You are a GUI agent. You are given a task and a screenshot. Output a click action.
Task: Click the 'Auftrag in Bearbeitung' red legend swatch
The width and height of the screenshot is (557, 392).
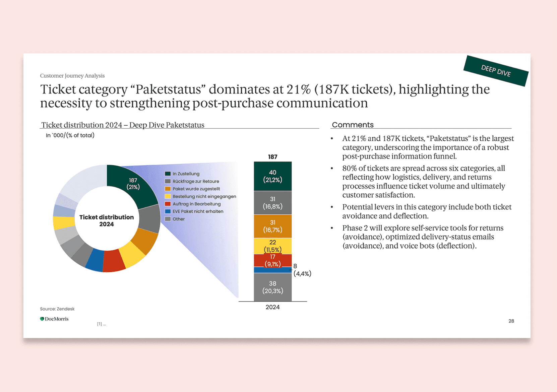point(168,204)
